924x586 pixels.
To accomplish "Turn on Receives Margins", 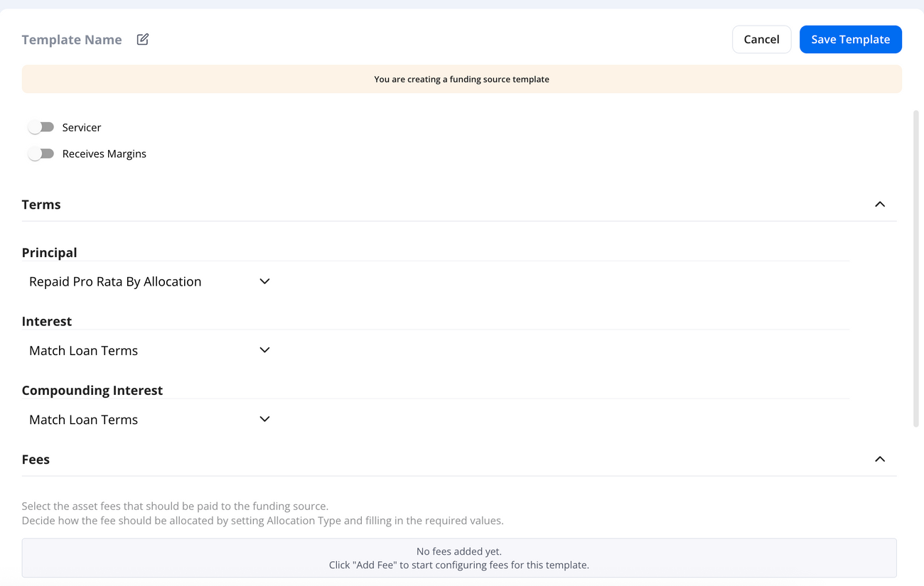I will click(41, 153).
